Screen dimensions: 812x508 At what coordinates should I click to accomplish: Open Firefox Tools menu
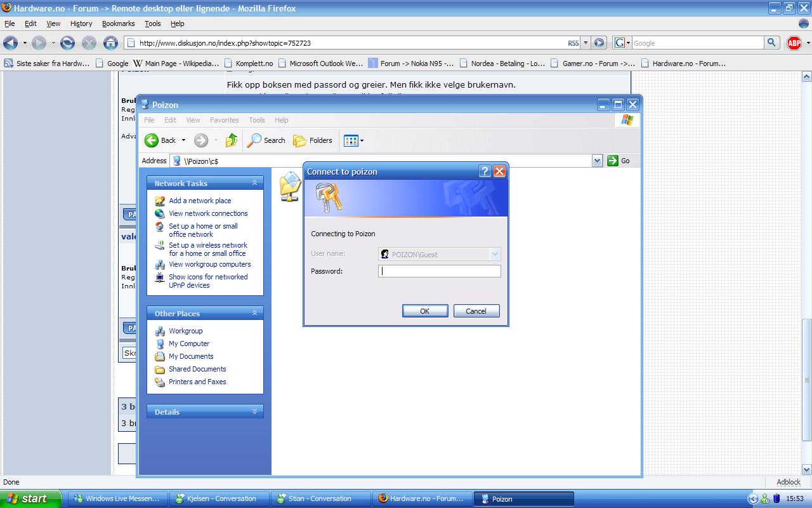(153, 23)
